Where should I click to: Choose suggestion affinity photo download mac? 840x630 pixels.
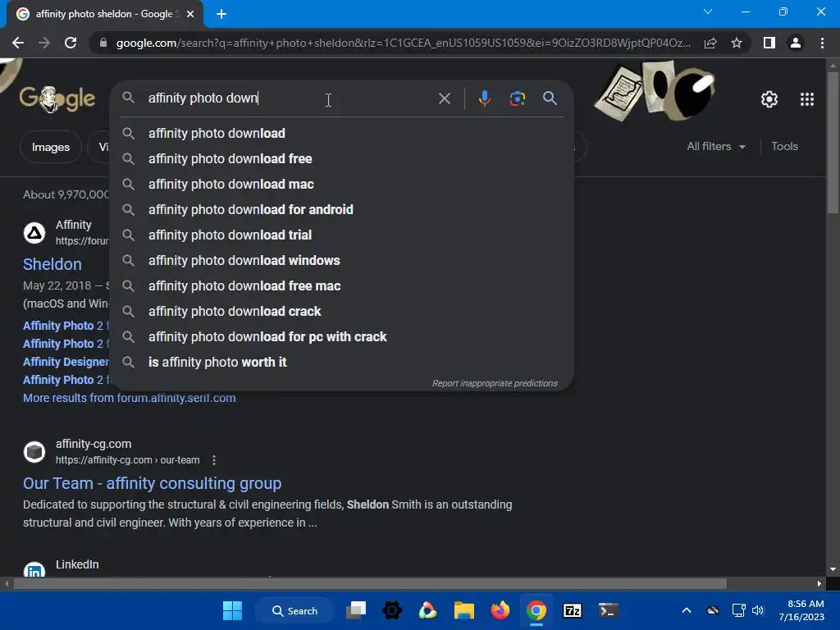[342, 185]
